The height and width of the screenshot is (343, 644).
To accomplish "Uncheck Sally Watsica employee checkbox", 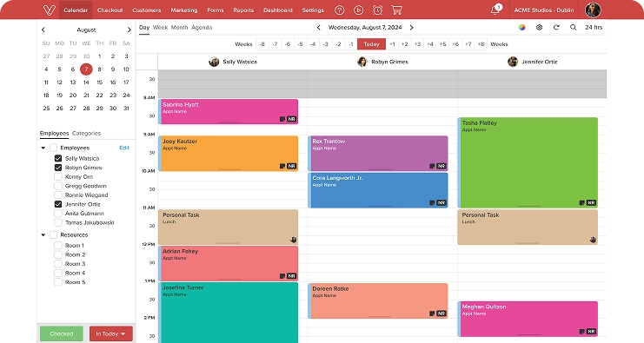I will (x=58, y=158).
